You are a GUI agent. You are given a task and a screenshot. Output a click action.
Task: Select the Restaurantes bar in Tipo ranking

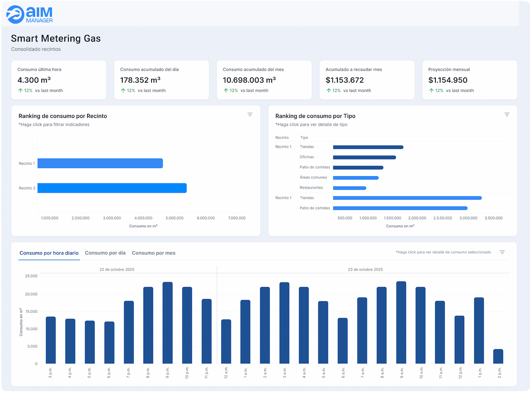click(x=349, y=188)
